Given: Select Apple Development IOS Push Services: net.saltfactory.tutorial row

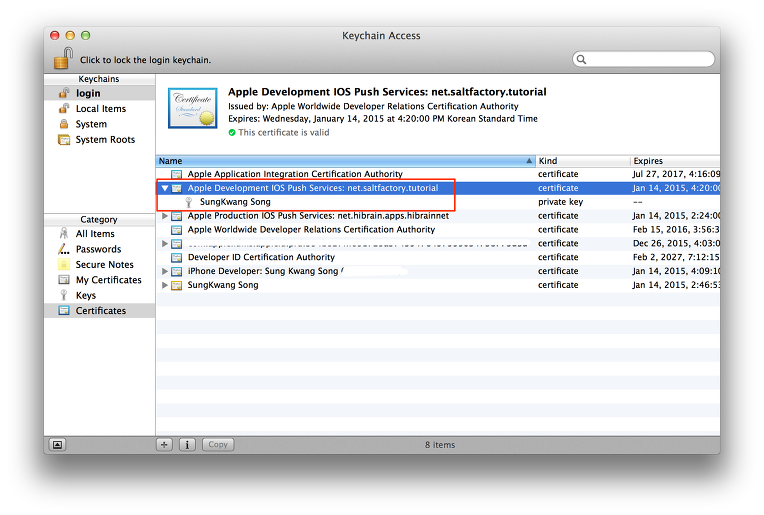Looking at the screenshot, I should pos(438,188).
